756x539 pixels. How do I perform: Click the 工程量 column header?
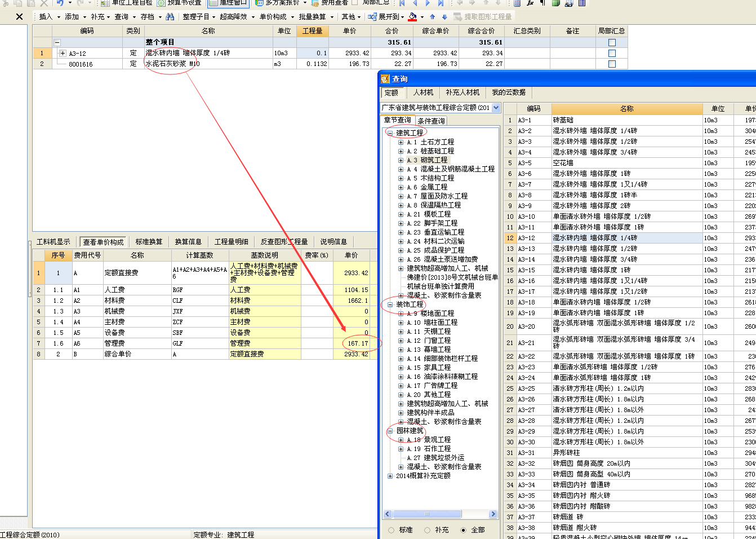point(313,31)
